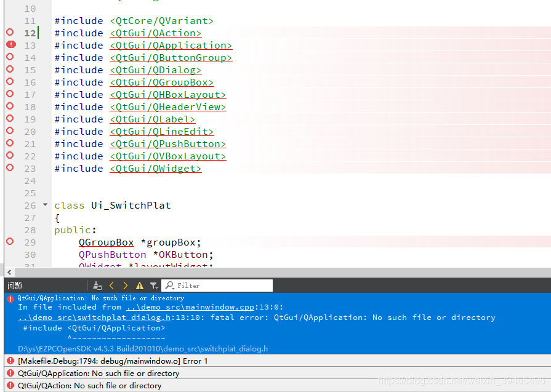Click the Filter input field
The width and height of the screenshot is (551, 392).
(x=217, y=286)
